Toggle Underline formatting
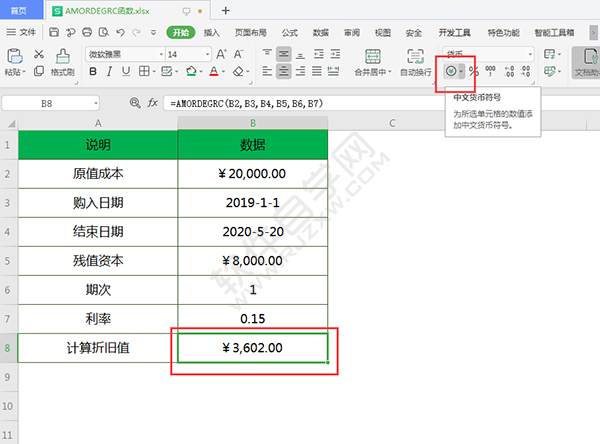This screenshot has height=444, width=600. tap(126, 71)
